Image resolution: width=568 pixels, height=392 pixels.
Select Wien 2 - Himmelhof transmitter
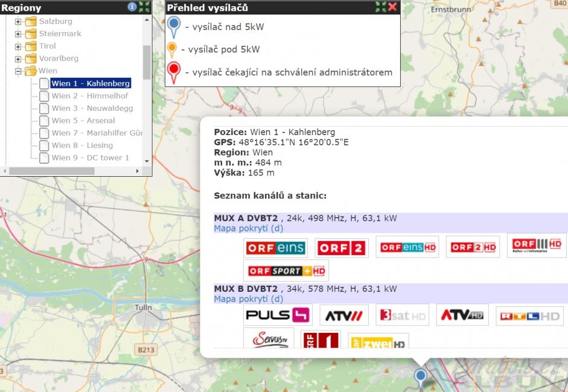pos(90,96)
